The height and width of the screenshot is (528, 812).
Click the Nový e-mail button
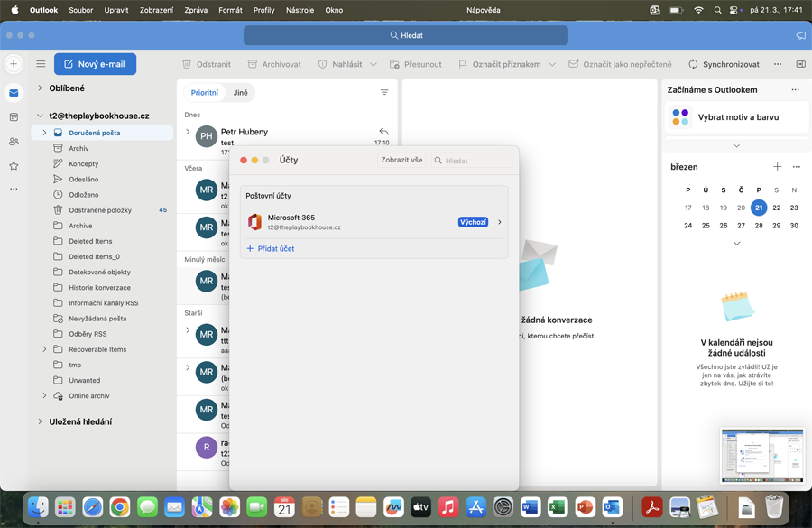[95, 64]
